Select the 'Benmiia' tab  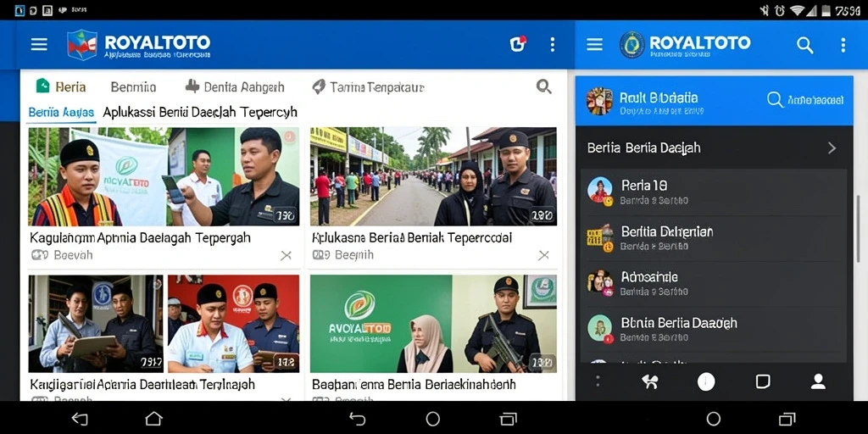(x=133, y=87)
